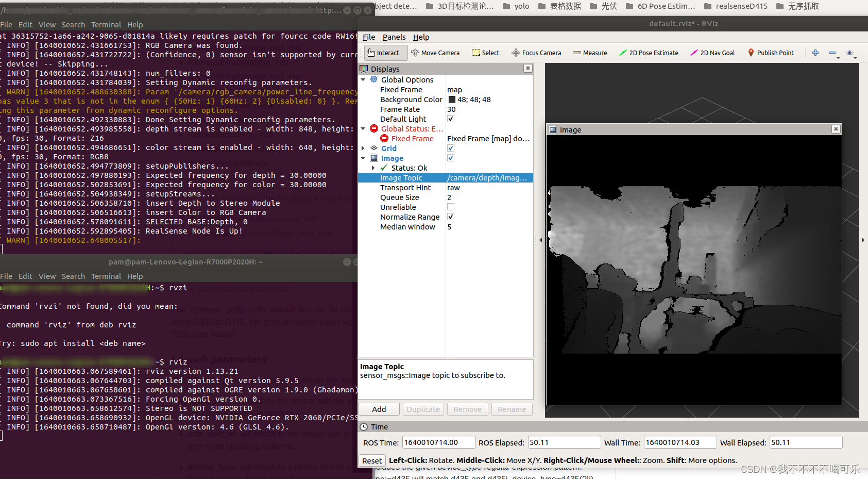Viewport: 868px width, 479px height.
Task: Click left arrow to collapse Displays side
Action: point(540,240)
